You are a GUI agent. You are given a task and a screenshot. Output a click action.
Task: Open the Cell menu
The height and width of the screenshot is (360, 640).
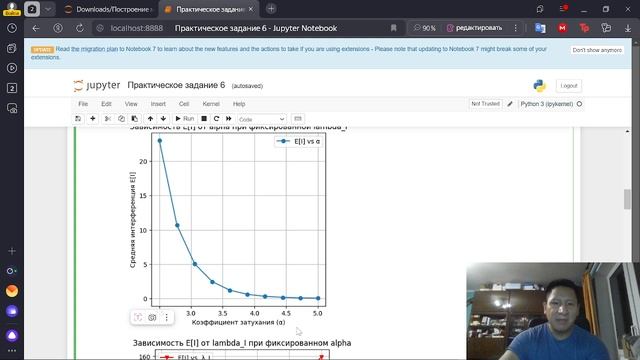184,104
